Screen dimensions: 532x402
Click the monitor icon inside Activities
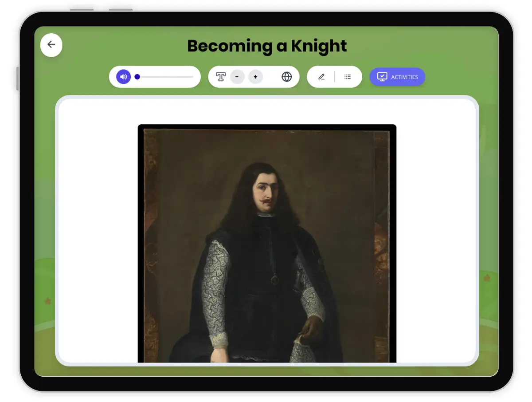click(382, 77)
